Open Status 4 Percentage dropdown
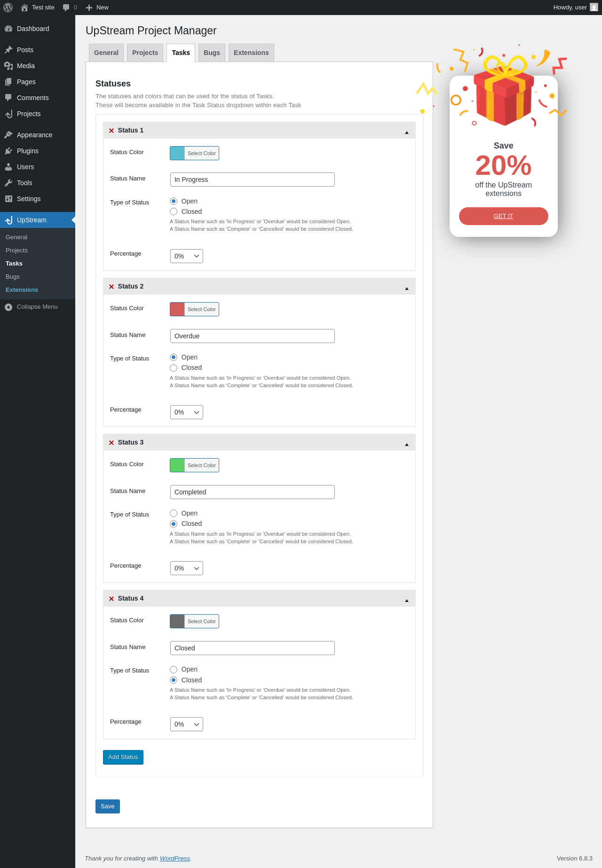This screenshot has height=868, width=602. point(187,724)
